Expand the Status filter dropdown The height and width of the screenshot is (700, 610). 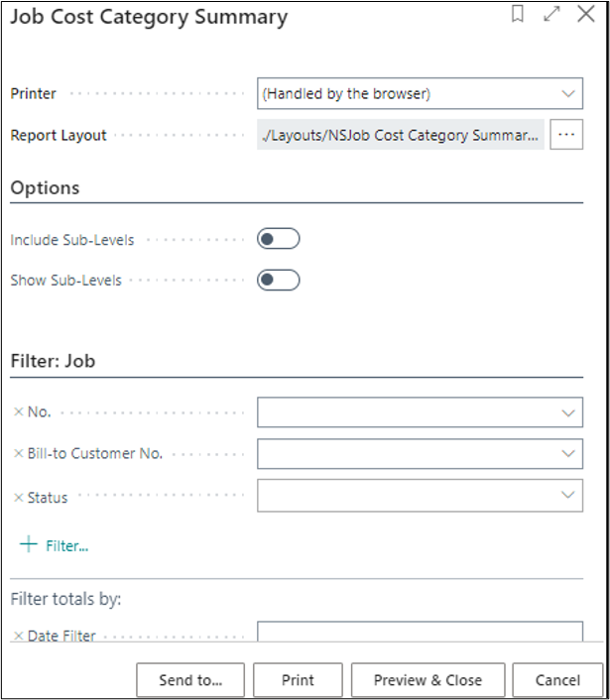(x=568, y=495)
